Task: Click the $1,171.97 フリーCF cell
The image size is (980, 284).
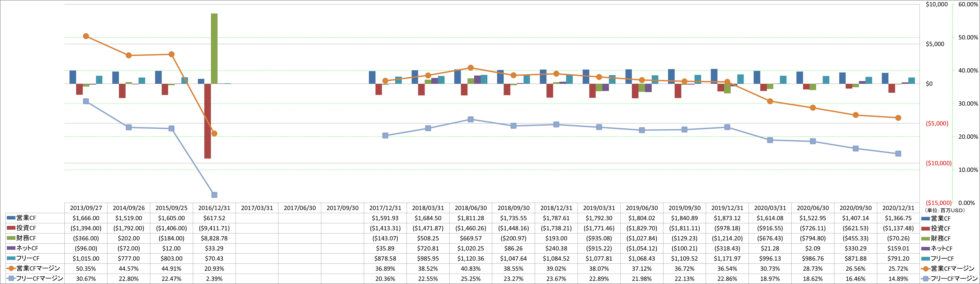Action: tap(727, 259)
